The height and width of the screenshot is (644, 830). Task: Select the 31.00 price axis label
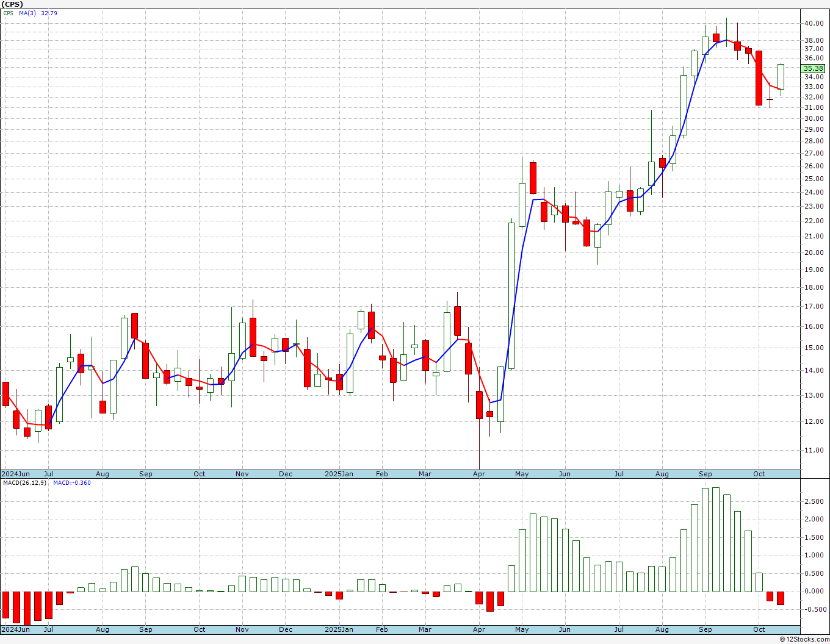click(814, 107)
